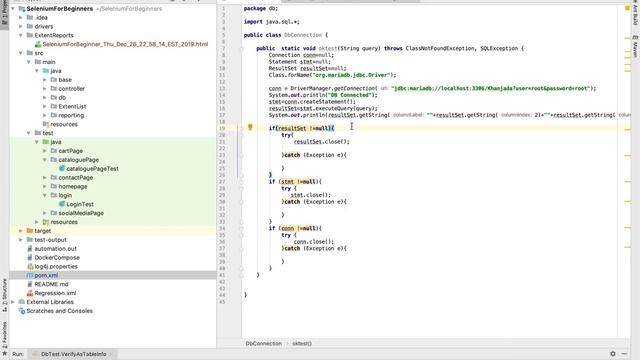This screenshot has height=360, width=640.
Task: Click the pom.xml file icon
Action: [x=30, y=276]
